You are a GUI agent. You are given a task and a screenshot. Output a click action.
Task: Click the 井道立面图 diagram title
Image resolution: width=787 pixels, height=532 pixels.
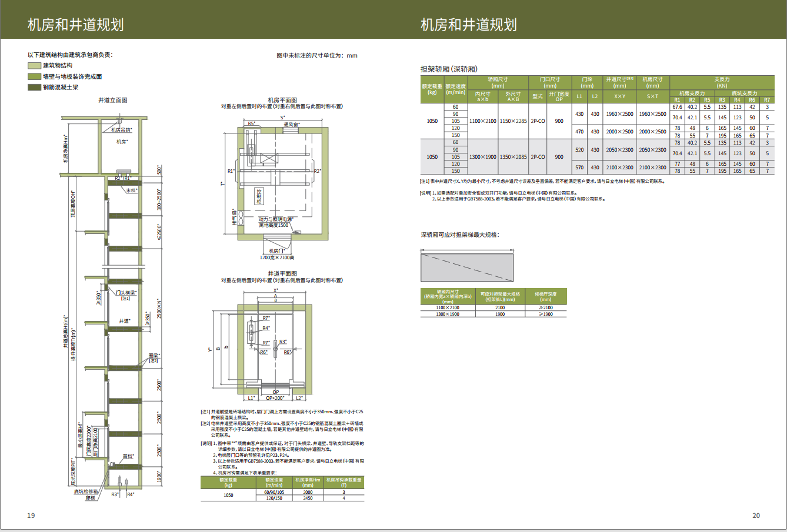[113, 101]
